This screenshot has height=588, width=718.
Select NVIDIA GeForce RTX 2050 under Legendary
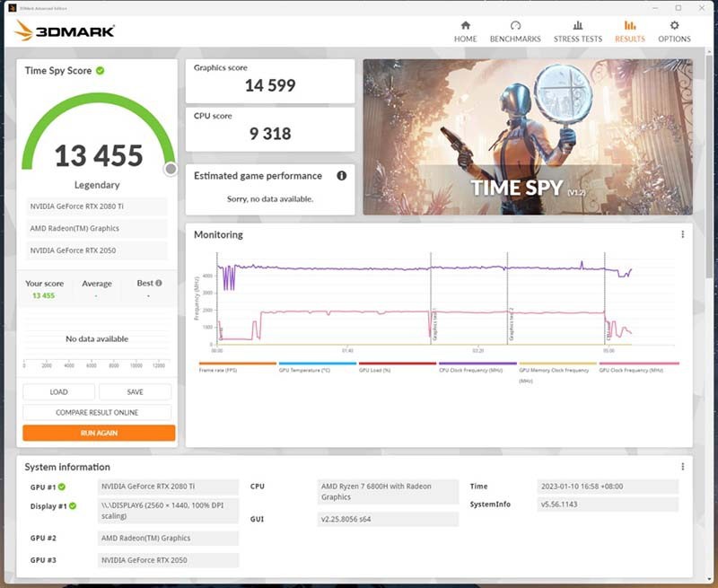97,250
